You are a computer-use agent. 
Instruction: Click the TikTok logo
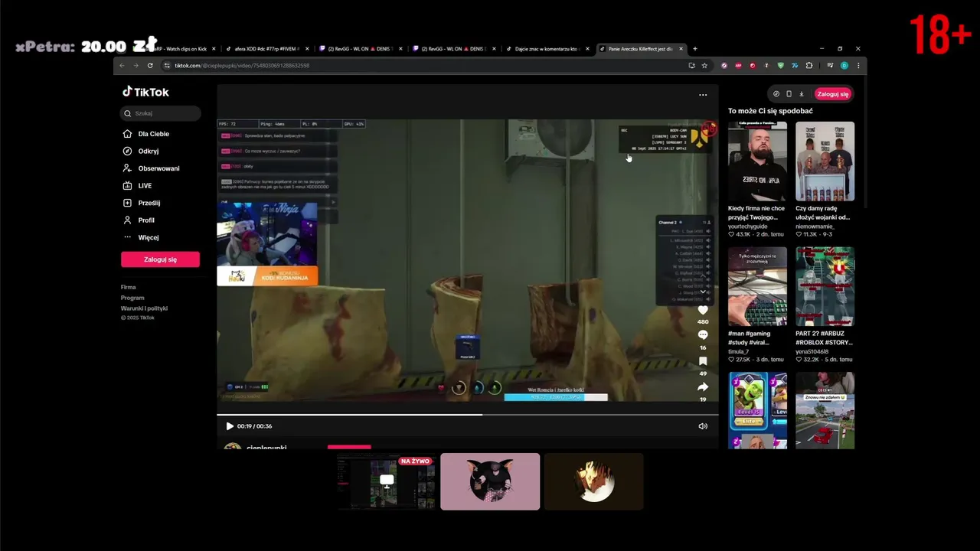pyautogui.click(x=145, y=92)
